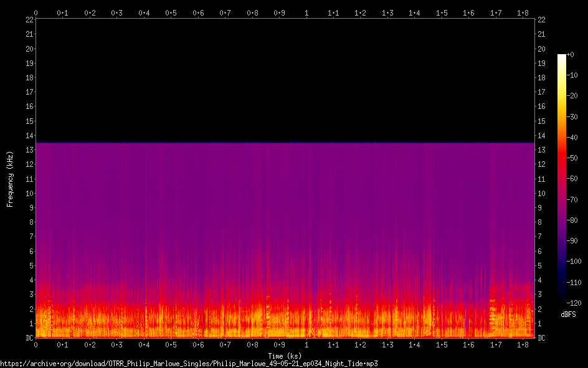Viewport: 588px width, 368px height.
Task: Click the 1.8 marker on the top time axis
Action: [523, 12]
